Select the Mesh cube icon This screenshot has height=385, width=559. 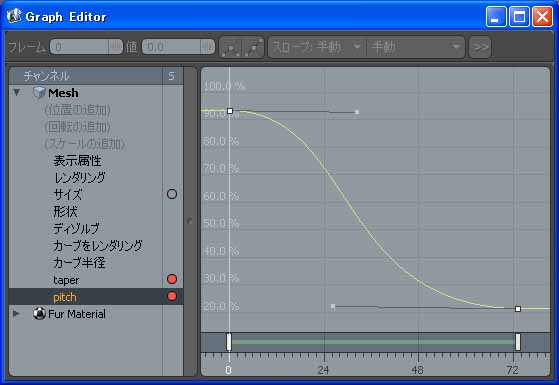click(39, 93)
